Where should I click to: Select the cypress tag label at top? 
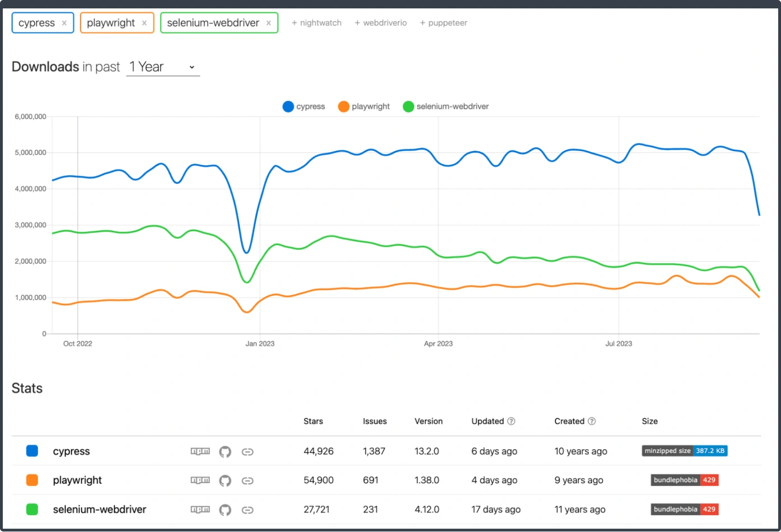coord(36,23)
